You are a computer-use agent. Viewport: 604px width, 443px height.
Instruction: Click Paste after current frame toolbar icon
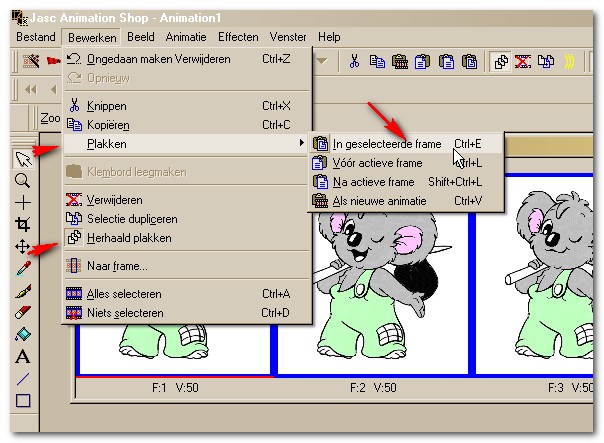(x=446, y=62)
